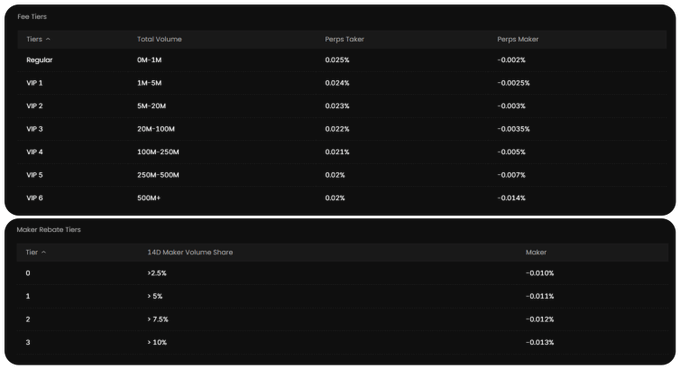This screenshot has height=369, width=680.
Task: Click the sort arrow beside Tiers header
Action: point(48,39)
